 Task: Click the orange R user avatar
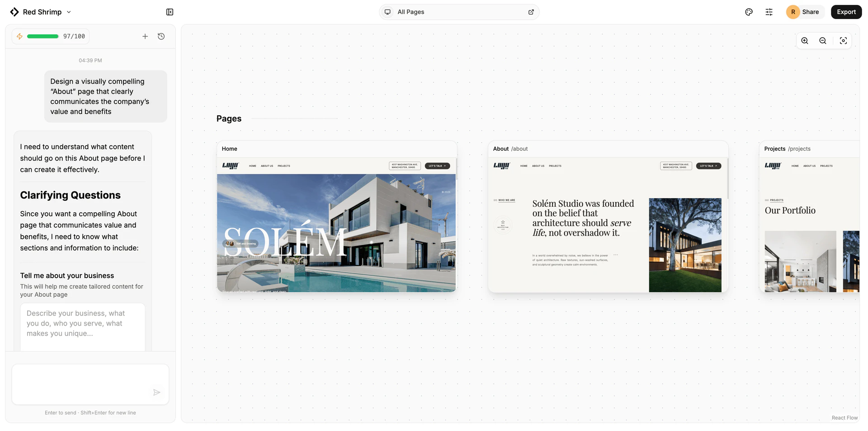point(793,12)
